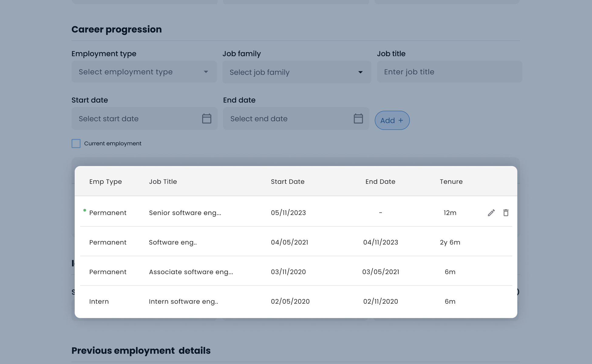Click inside the Enter job title field

pos(449,72)
